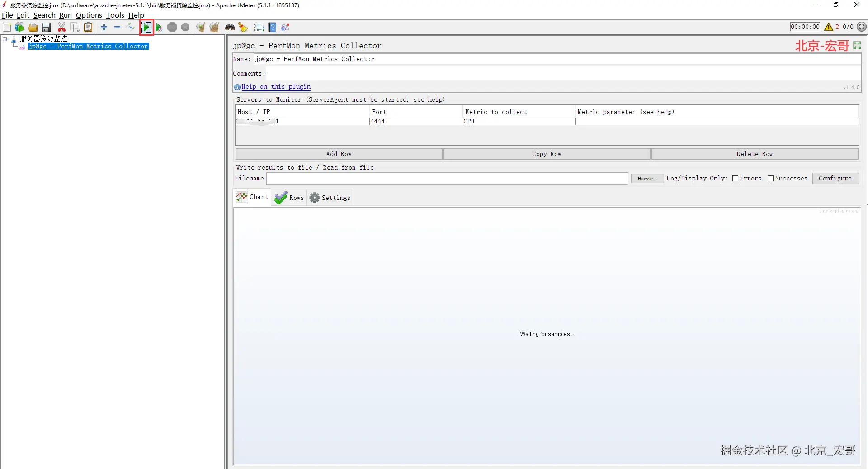This screenshot has width=868, height=469.
Task: Click the Toggle enable/disable toolbar icon
Action: 130,27
